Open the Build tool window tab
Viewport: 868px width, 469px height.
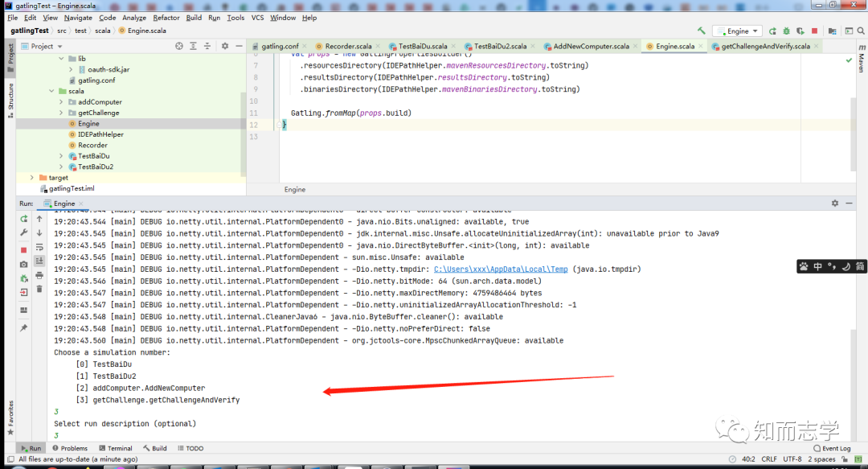(x=155, y=448)
